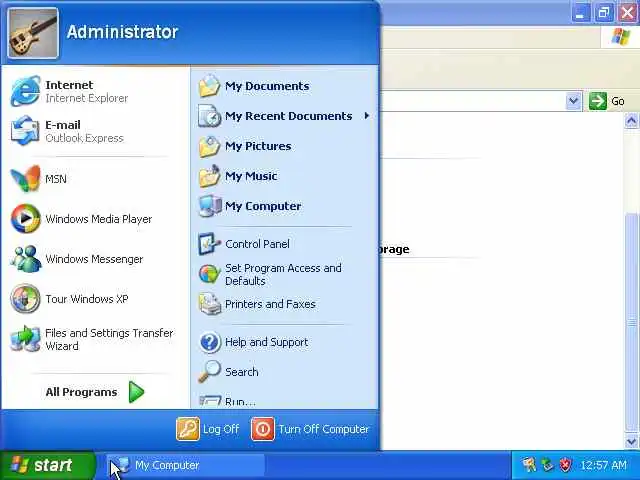
Task: Click My Recent Documents icon
Action: click(x=209, y=116)
